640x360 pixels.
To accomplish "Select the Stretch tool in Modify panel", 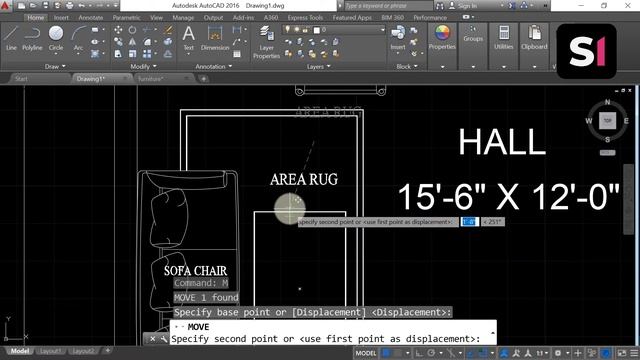I will tap(118, 53).
